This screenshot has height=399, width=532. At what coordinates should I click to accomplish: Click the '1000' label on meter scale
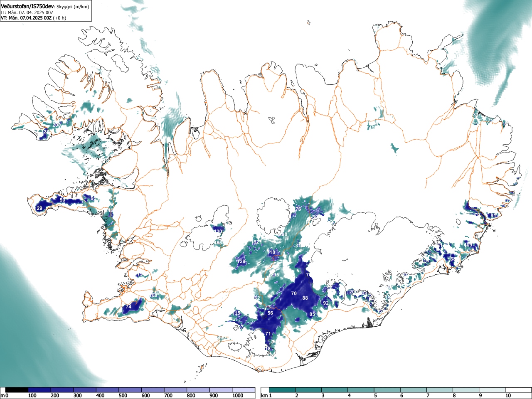pyautogui.click(x=238, y=396)
